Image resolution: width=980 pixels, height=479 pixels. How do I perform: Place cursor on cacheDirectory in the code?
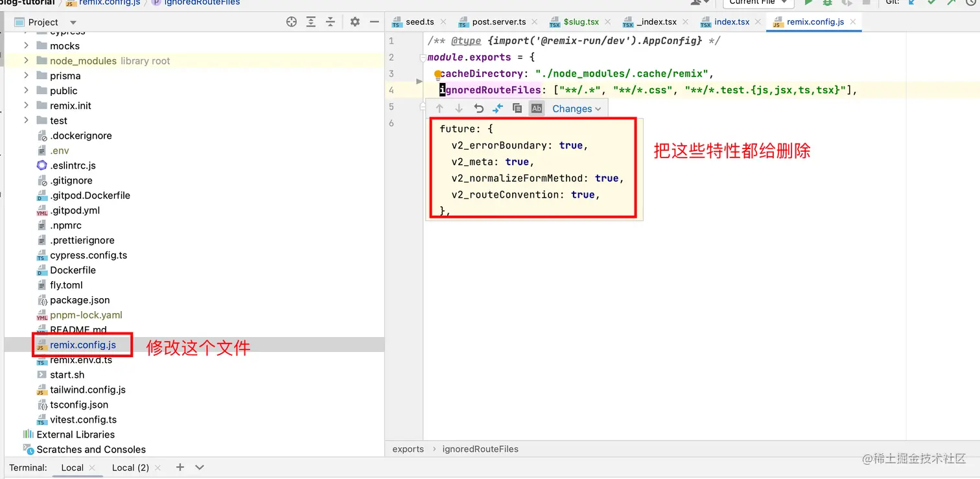(482, 73)
